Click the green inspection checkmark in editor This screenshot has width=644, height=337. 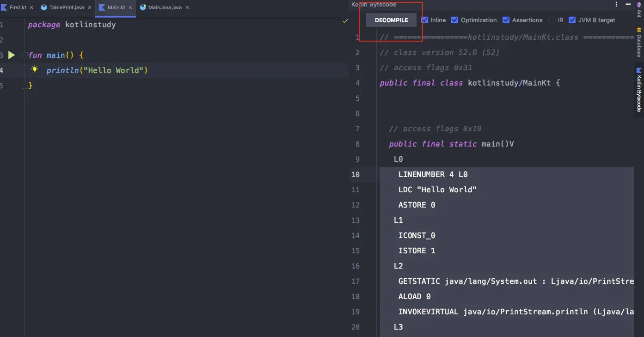[x=345, y=21]
